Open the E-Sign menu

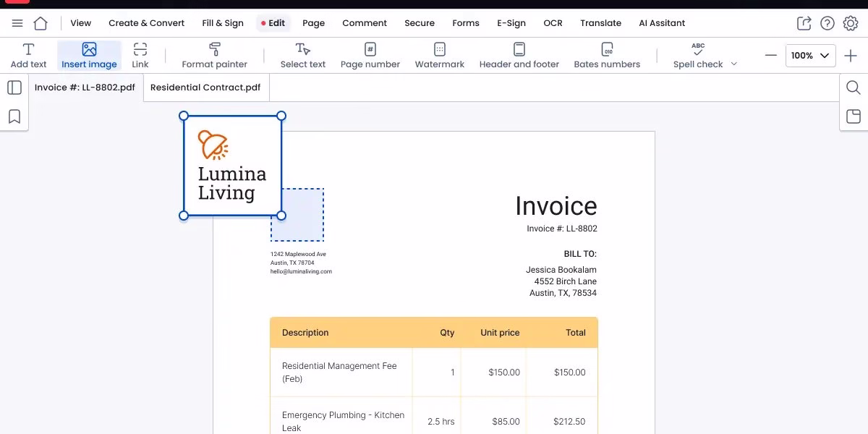[x=511, y=23]
